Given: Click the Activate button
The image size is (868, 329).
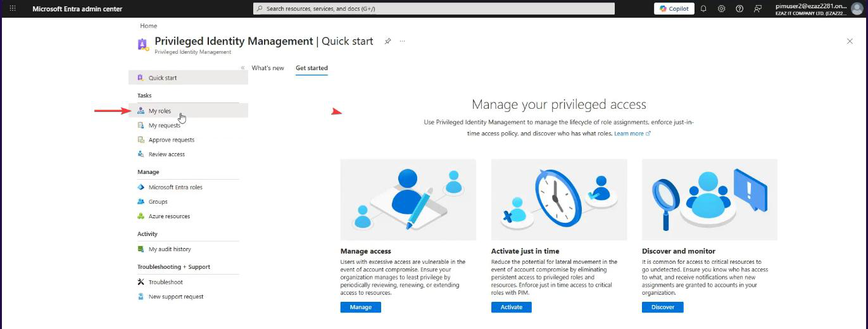Looking at the screenshot, I should tap(512, 307).
